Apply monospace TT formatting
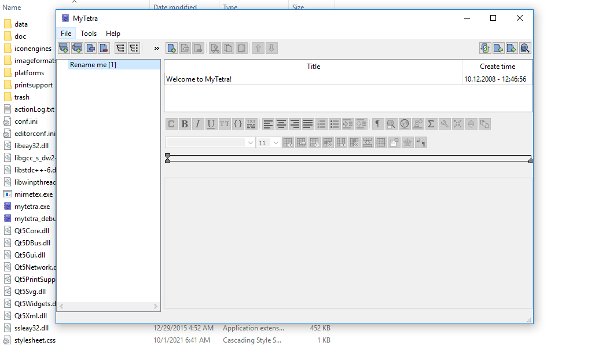595x364 pixels. tap(224, 124)
